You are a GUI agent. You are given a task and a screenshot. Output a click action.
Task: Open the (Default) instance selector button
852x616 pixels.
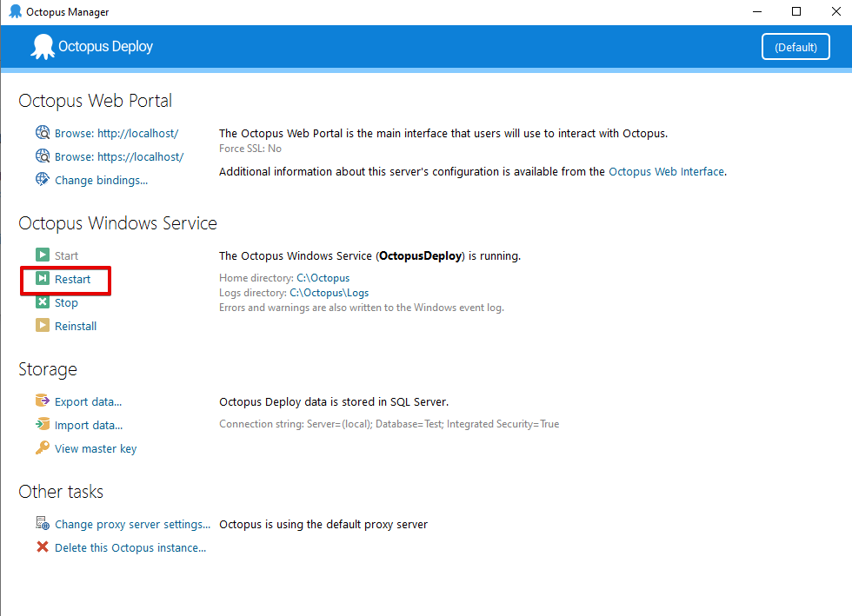pos(795,47)
